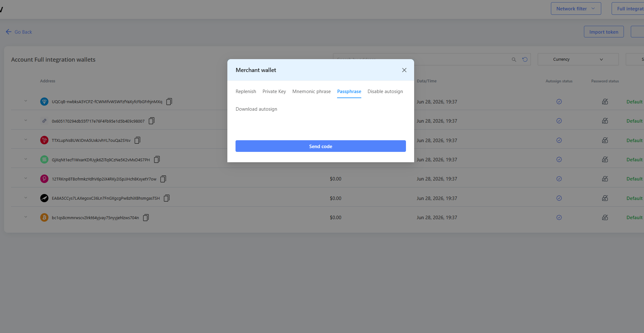This screenshot has height=333, width=644.
Task: Toggle autosign status for EA8A5CC wallet
Action: tap(559, 198)
